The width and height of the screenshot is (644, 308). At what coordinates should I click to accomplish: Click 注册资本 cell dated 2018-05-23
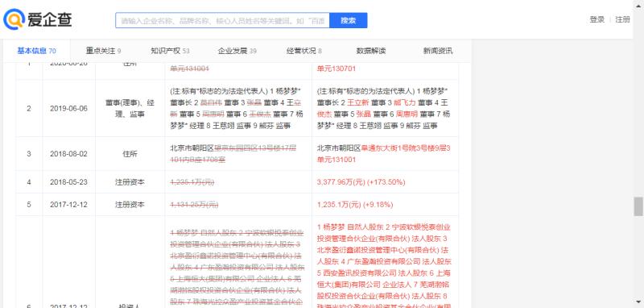click(130, 181)
